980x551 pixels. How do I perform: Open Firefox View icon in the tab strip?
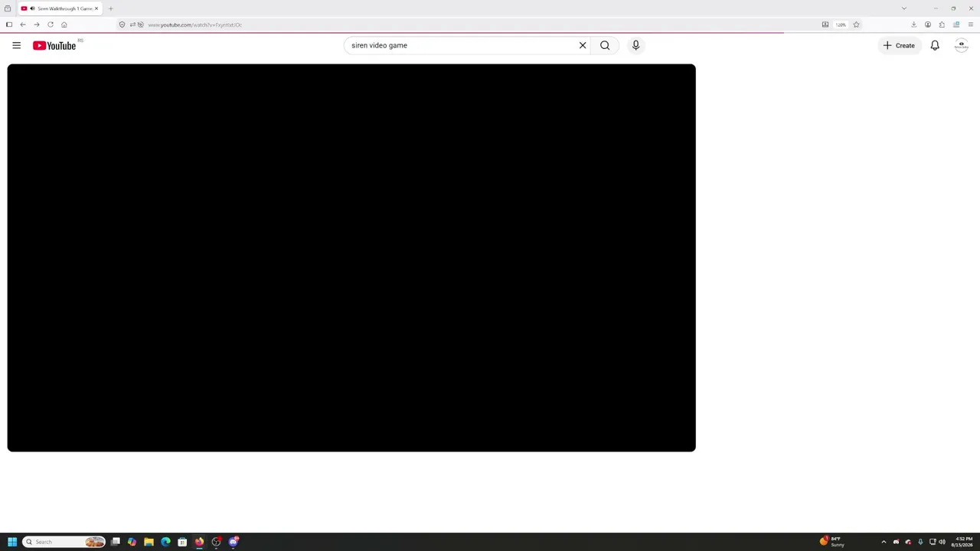pos(8,8)
